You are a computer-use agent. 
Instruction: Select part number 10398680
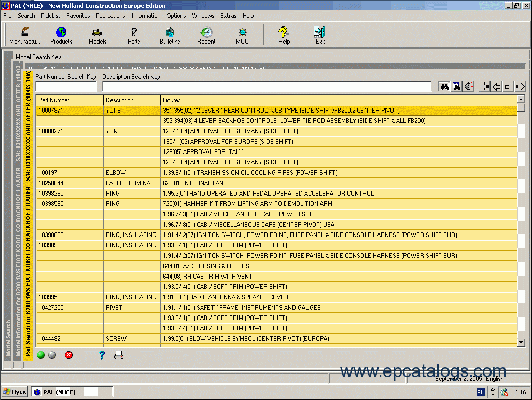51,235
